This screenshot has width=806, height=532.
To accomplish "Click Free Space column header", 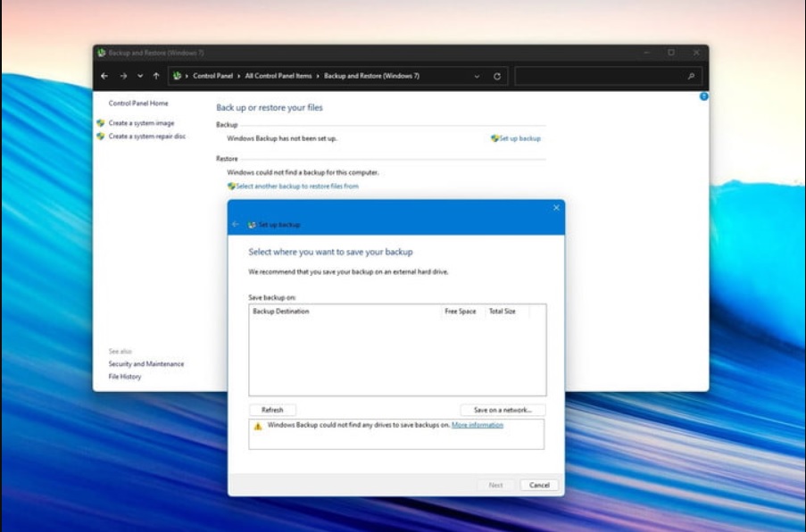I will [x=462, y=312].
